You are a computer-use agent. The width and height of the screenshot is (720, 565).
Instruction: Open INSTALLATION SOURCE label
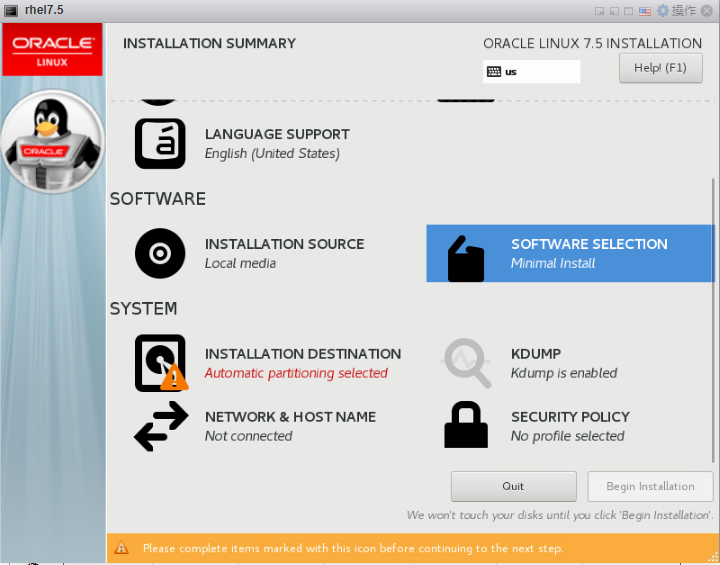click(x=284, y=244)
